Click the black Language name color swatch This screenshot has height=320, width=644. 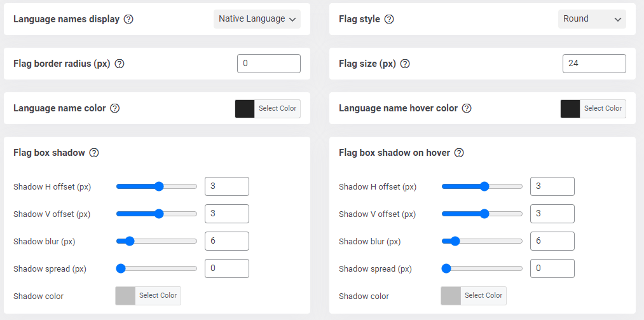(245, 109)
